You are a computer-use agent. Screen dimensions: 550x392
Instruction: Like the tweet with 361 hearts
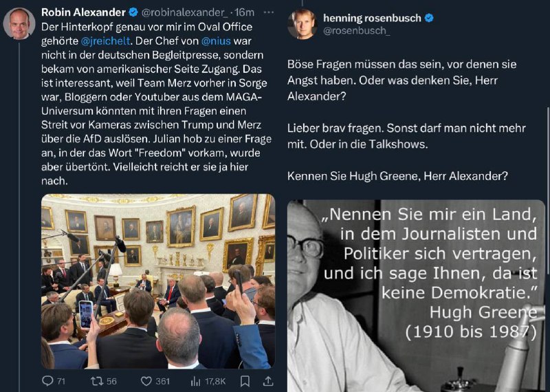point(146,381)
